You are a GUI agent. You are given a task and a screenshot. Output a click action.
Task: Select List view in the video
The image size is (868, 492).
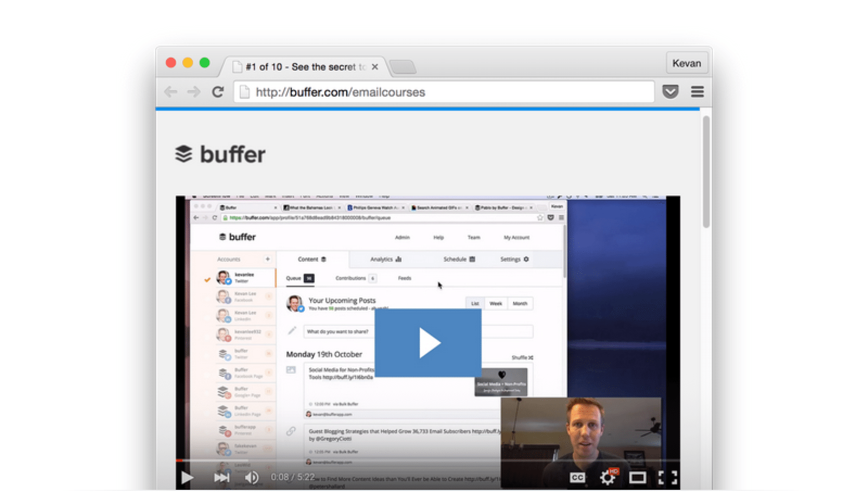(475, 304)
